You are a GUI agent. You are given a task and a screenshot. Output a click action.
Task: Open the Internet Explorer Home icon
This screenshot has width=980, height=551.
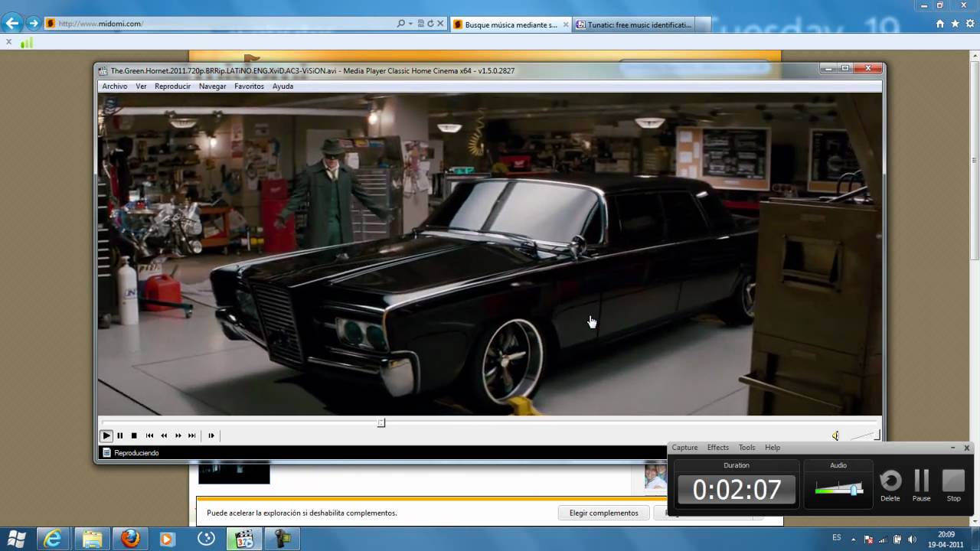click(940, 24)
